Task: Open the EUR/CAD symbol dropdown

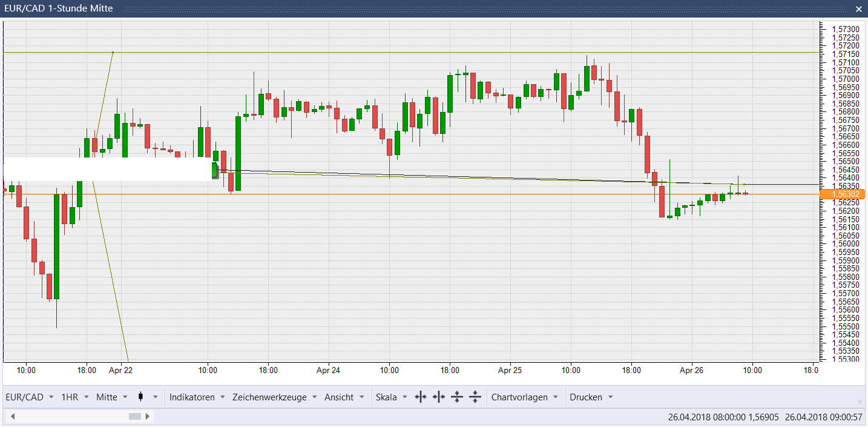Action: [x=29, y=397]
